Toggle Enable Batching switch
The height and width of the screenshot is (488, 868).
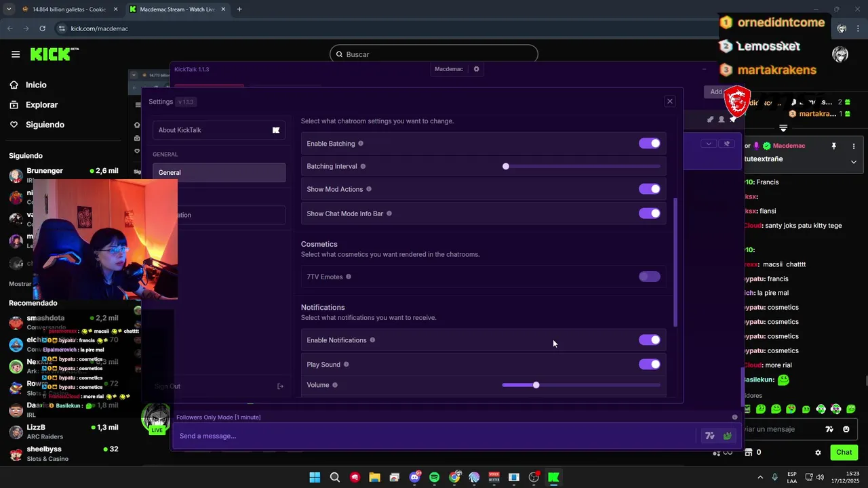pos(649,144)
